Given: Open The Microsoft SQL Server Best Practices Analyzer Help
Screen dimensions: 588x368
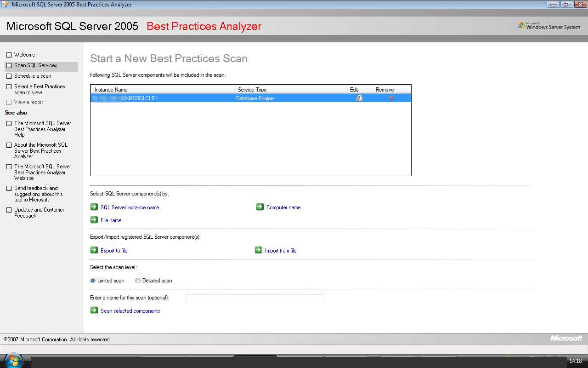Looking at the screenshot, I should [42, 129].
